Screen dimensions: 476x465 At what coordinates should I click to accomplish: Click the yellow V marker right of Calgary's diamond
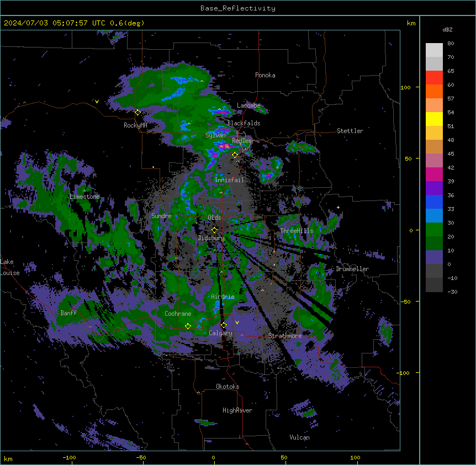point(237,323)
